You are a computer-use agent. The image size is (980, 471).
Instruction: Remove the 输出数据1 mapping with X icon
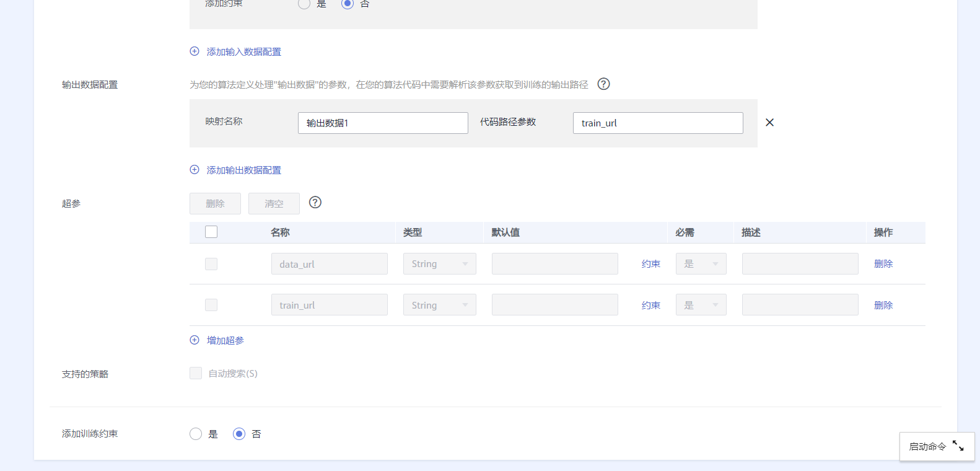point(769,123)
